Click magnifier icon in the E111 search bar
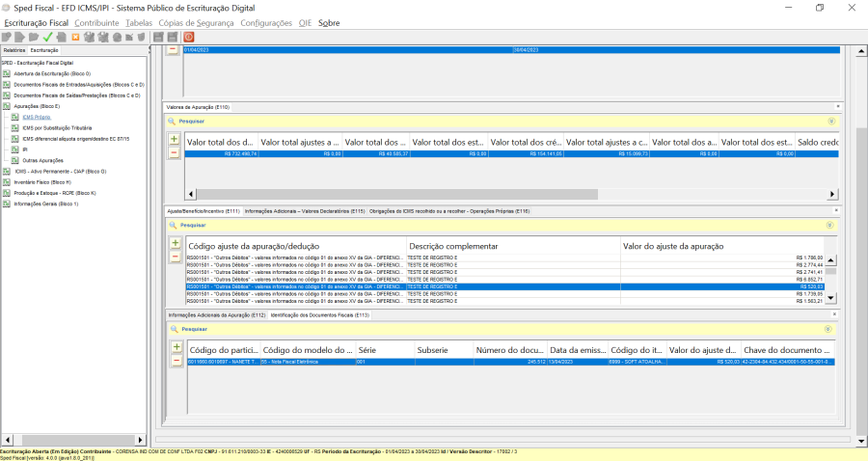868x461 pixels. tap(173, 226)
